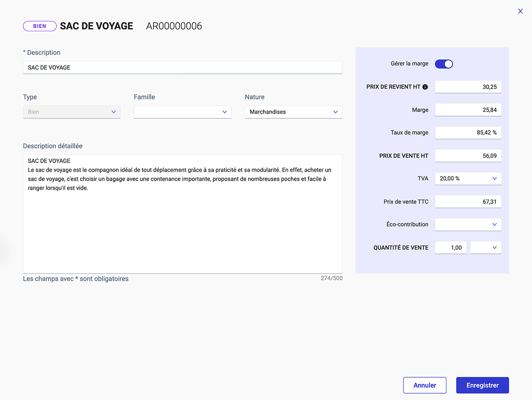Image resolution: width=532 pixels, height=400 pixels.
Task: Click the Annuler button
Action: [425, 385]
